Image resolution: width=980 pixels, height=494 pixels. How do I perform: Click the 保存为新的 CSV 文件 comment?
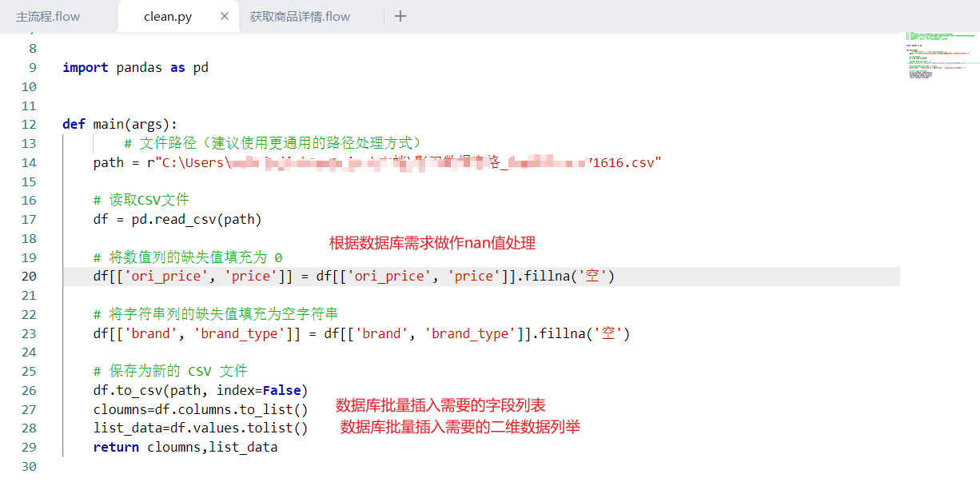point(170,372)
